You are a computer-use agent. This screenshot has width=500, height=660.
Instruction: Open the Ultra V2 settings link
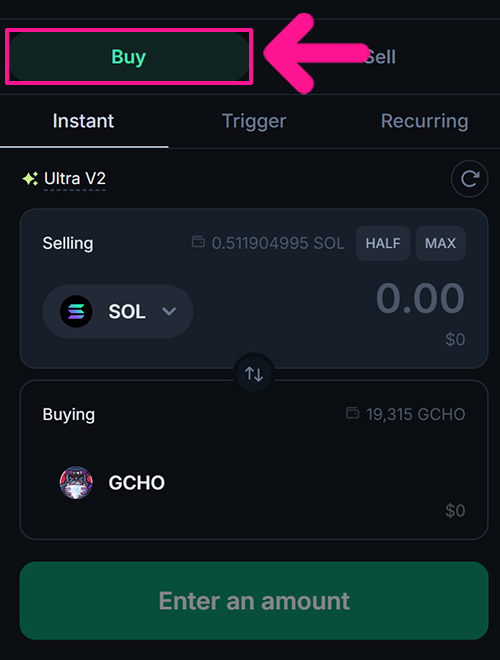(x=75, y=179)
